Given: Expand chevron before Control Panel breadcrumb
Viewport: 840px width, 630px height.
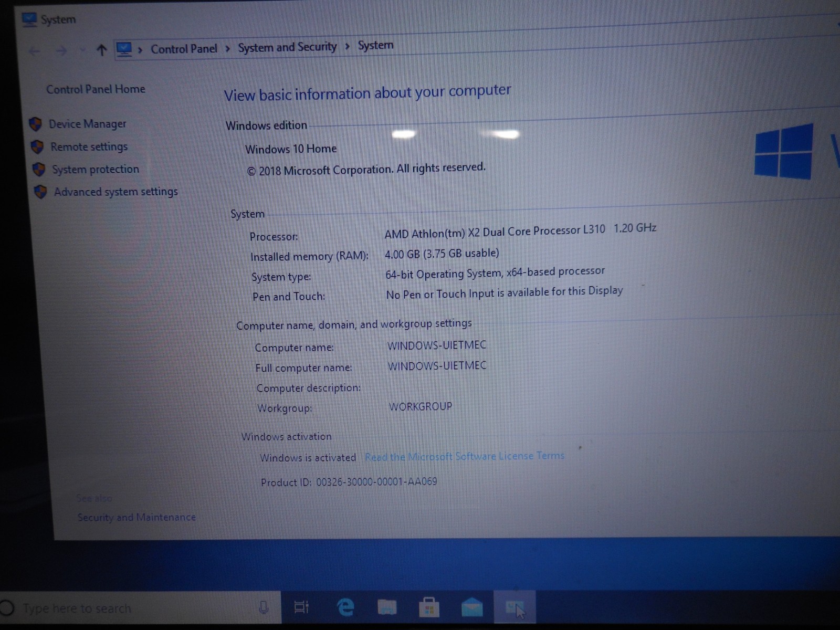Looking at the screenshot, I should click(x=140, y=50).
